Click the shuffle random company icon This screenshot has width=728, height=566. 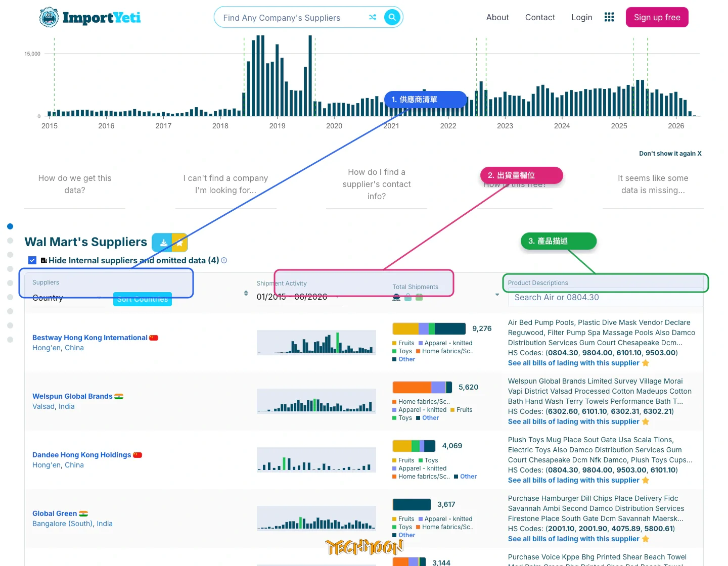(x=373, y=17)
